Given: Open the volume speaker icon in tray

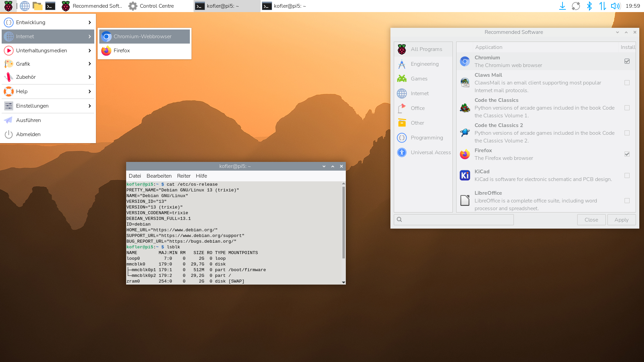Looking at the screenshot, I should pos(615,6).
